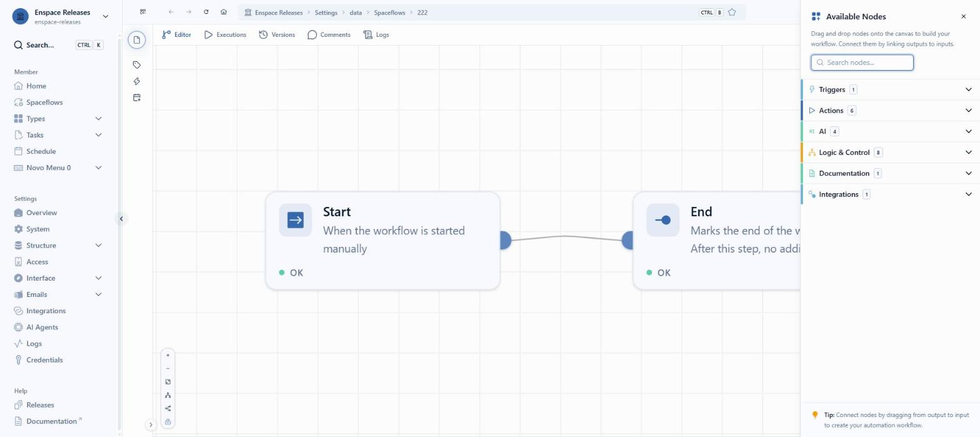This screenshot has width=980, height=437.
Task: Expand the AI node category
Action: tap(890, 131)
